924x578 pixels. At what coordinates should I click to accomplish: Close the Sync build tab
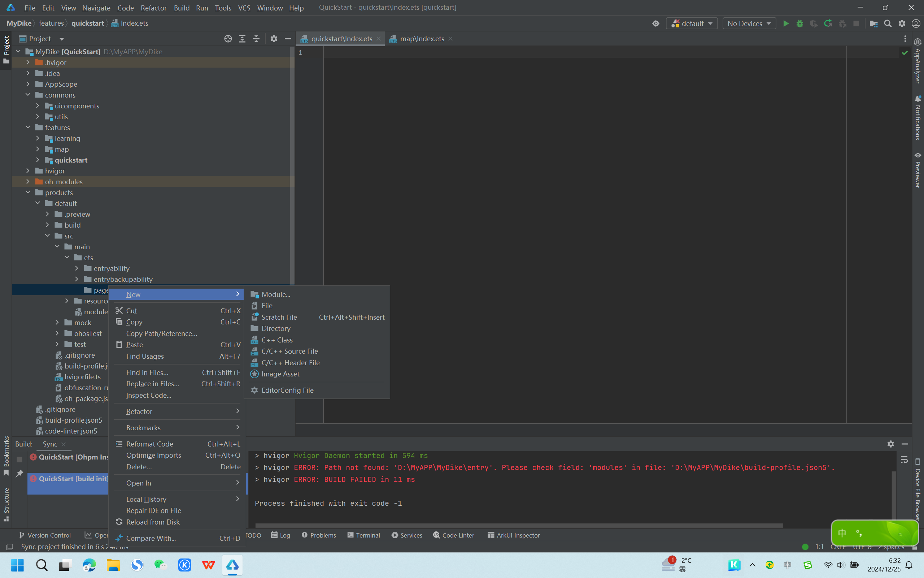(x=64, y=444)
